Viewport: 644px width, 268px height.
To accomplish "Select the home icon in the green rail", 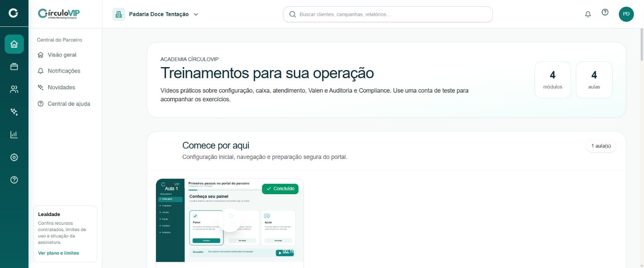I will [14, 44].
